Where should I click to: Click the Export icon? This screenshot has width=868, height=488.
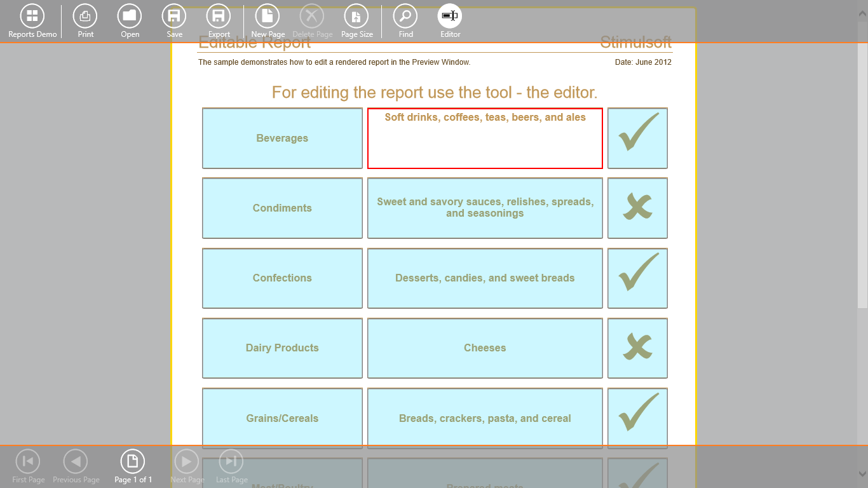click(219, 17)
